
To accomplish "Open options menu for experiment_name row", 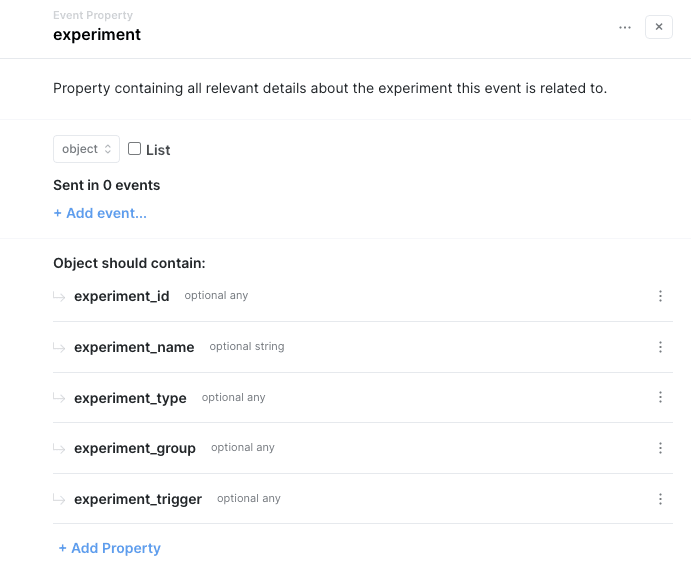I will 660,347.
